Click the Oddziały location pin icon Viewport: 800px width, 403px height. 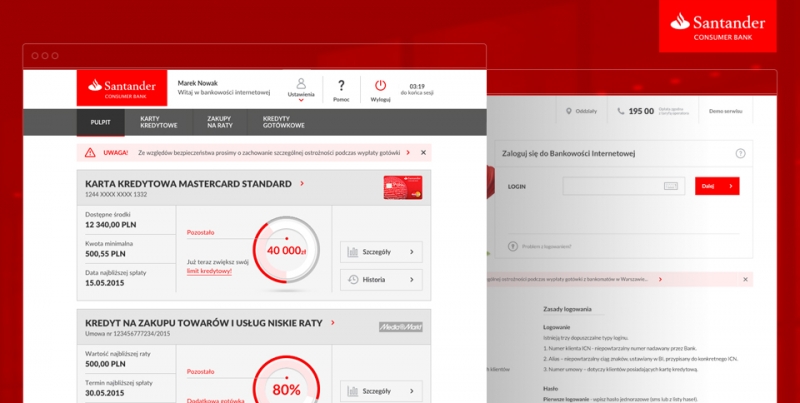(569, 111)
